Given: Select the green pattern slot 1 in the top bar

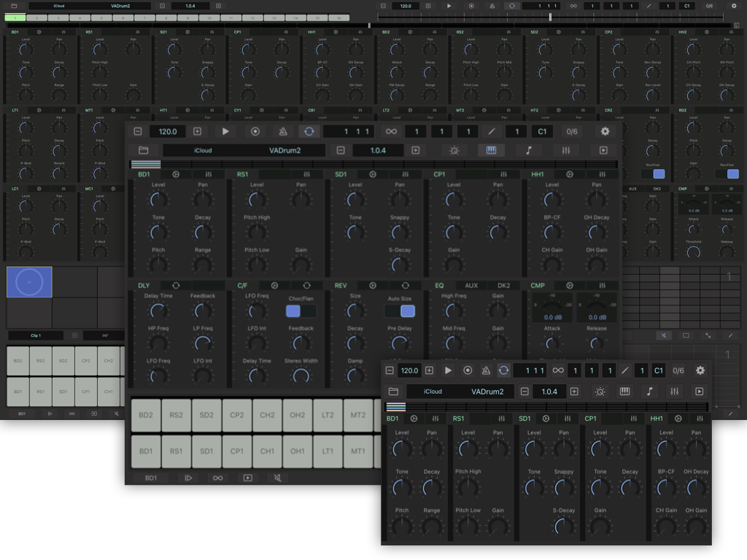Looking at the screenshot, I should [x=15, y=17].
